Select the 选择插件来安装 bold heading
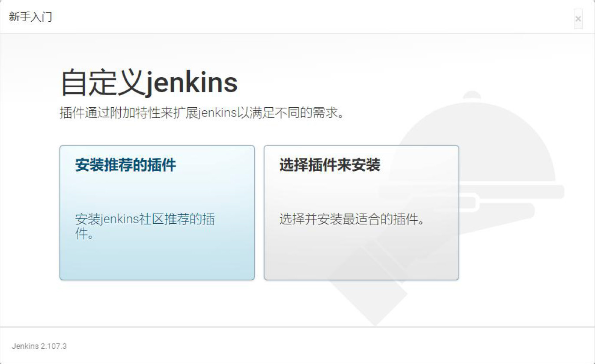 (330, 165)
